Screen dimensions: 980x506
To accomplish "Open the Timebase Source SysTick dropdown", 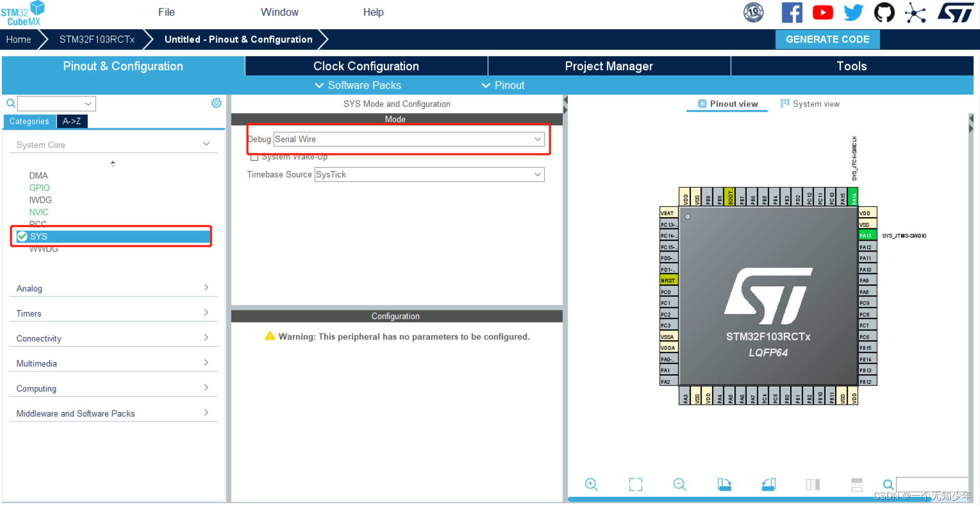I will 429,174.
